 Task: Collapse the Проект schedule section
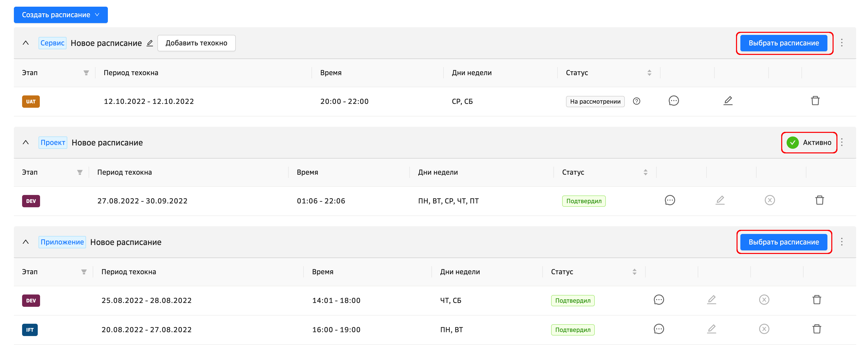tap(26, 142)
